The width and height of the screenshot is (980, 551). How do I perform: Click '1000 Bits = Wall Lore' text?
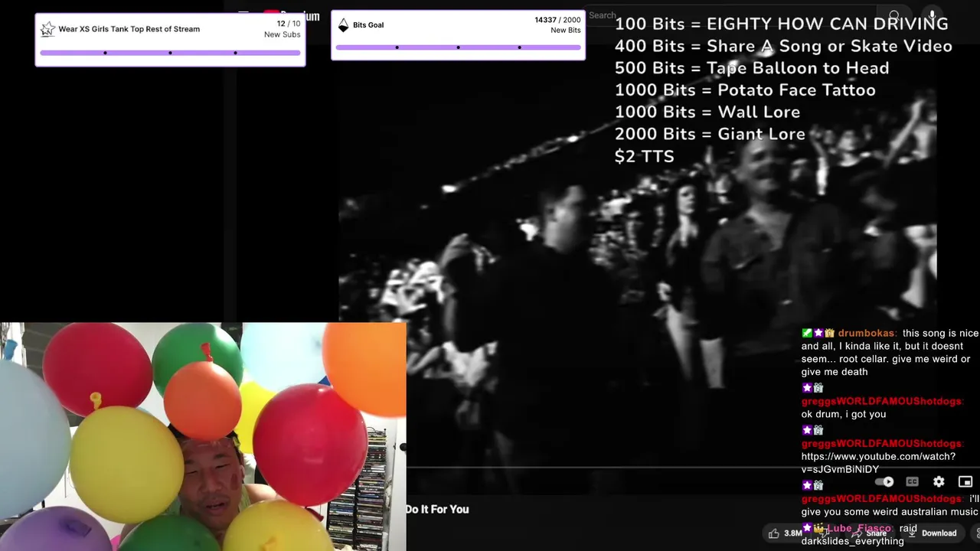(x=707, y=112)
